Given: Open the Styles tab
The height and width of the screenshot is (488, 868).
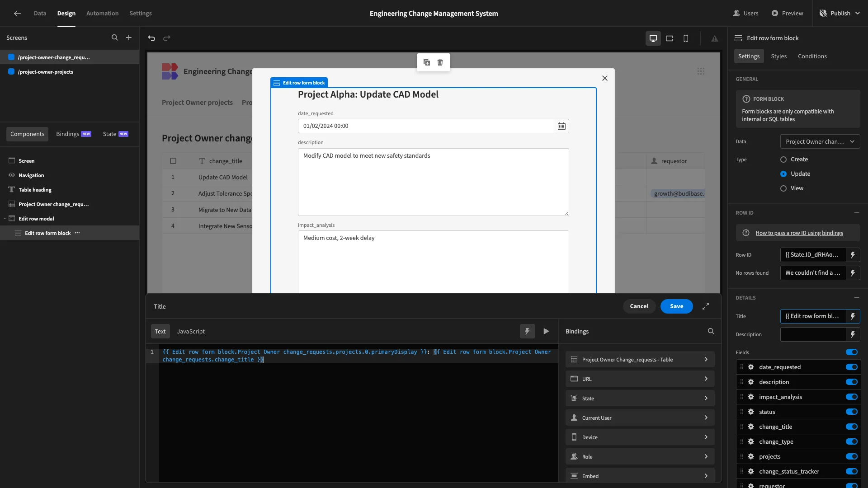Looking at the screenshot, I should tap(778, 56).
